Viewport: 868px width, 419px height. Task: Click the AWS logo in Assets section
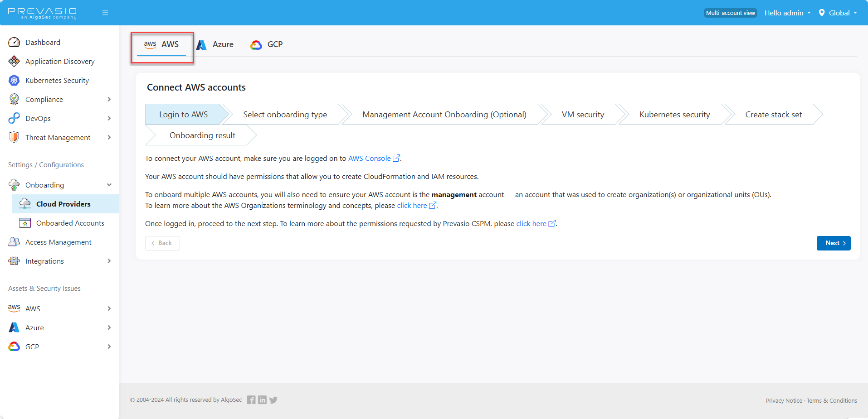14,308
